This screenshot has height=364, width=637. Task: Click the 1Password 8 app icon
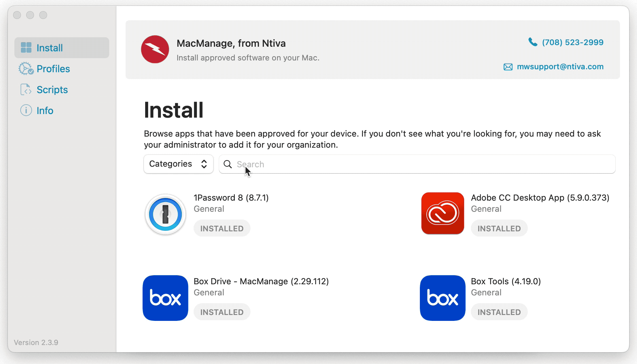pyautogui.click(x=165, y=214)
